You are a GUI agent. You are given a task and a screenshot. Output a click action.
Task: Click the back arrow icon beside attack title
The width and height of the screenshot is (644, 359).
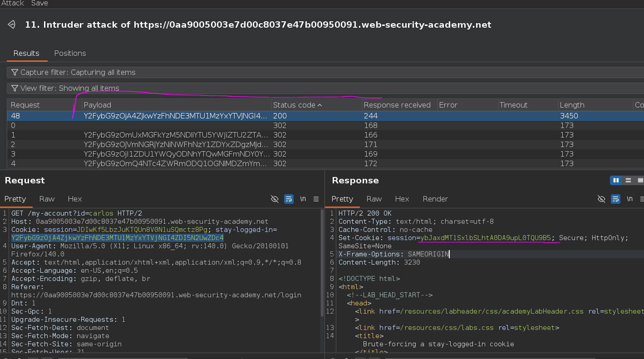coord(12,25)
